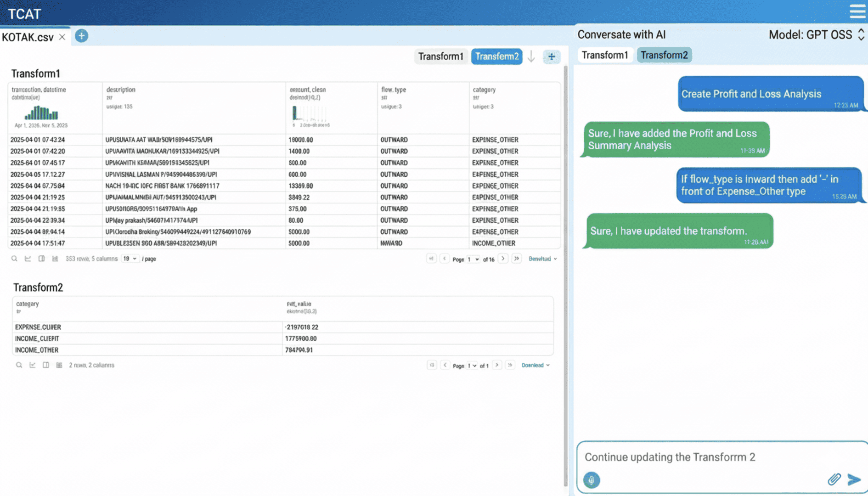Toggle column view icon under Transform1 table
This screenshot has height=496, width=868.
41,259
